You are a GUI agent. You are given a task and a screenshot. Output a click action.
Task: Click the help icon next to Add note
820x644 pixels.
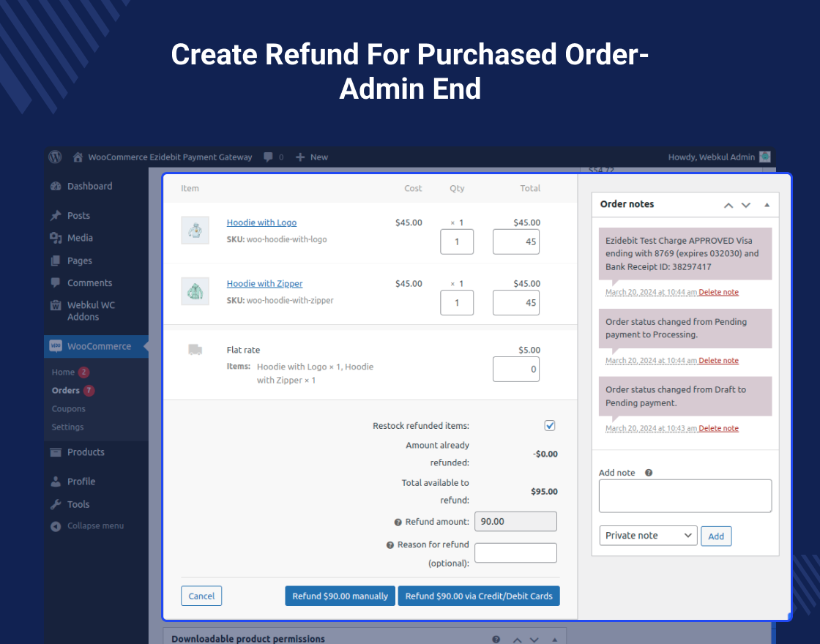point(649,473)
